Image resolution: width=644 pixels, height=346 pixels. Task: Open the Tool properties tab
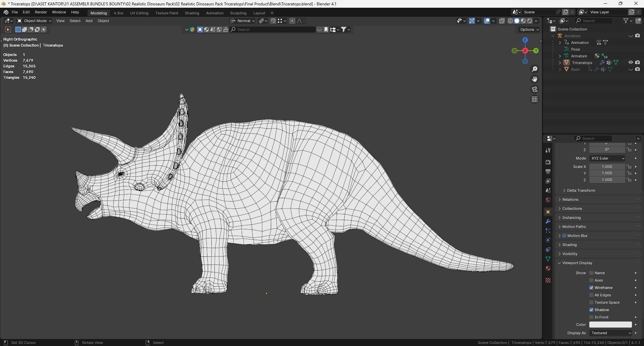coord(548,150)
